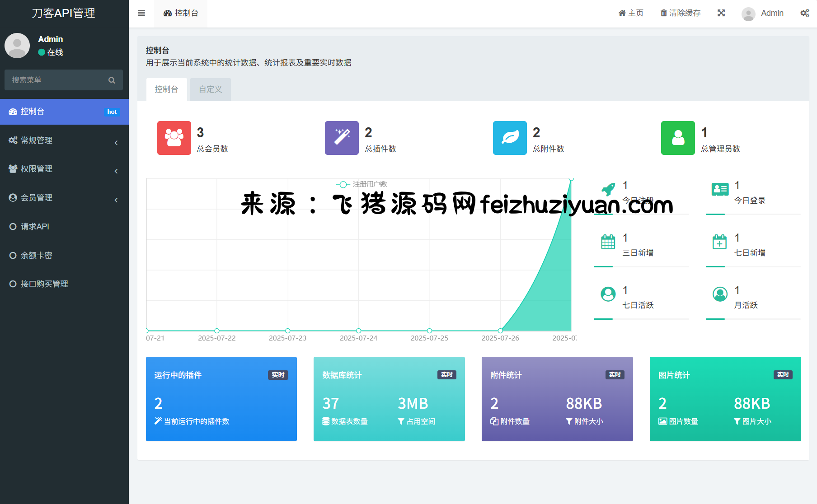Click the search magnifier icon in sidebar
Viewport: 817px width, 504px height.
pos(112,80)
